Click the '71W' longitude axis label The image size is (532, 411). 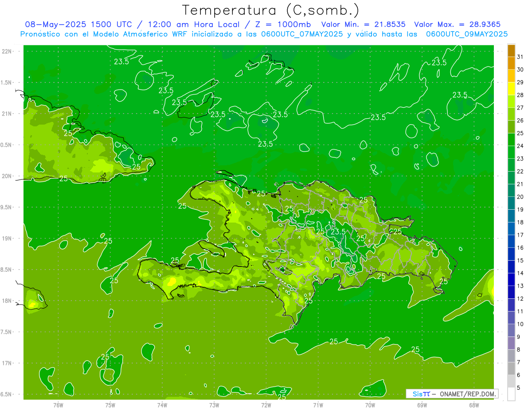(318, 405)
